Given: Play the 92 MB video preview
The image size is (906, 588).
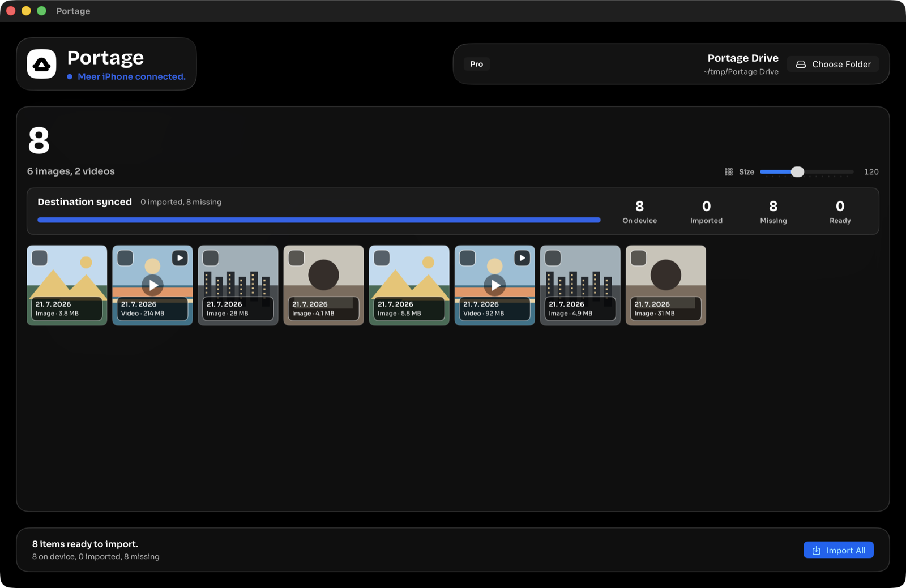Looking at the screenshot, I should click(x=495, y=285).
